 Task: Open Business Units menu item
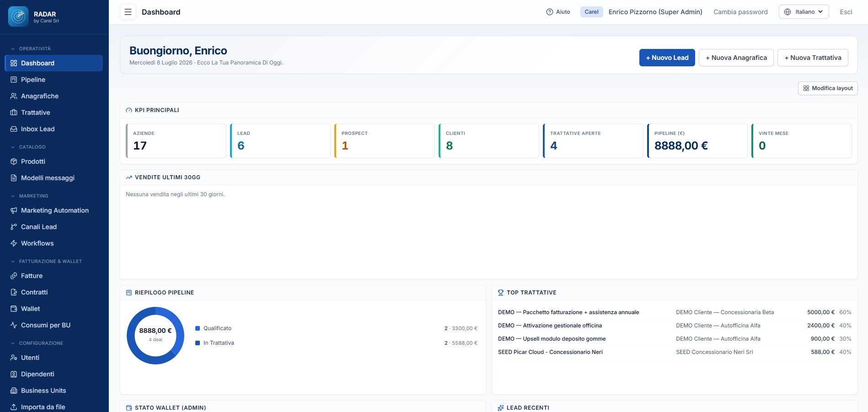pos(54,391)
